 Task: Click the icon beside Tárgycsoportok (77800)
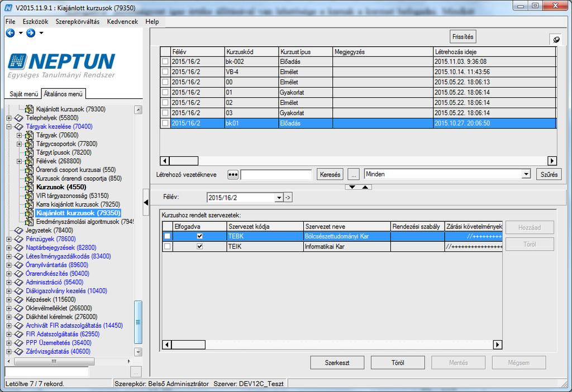pyautogui.click(x=30, y=144)
